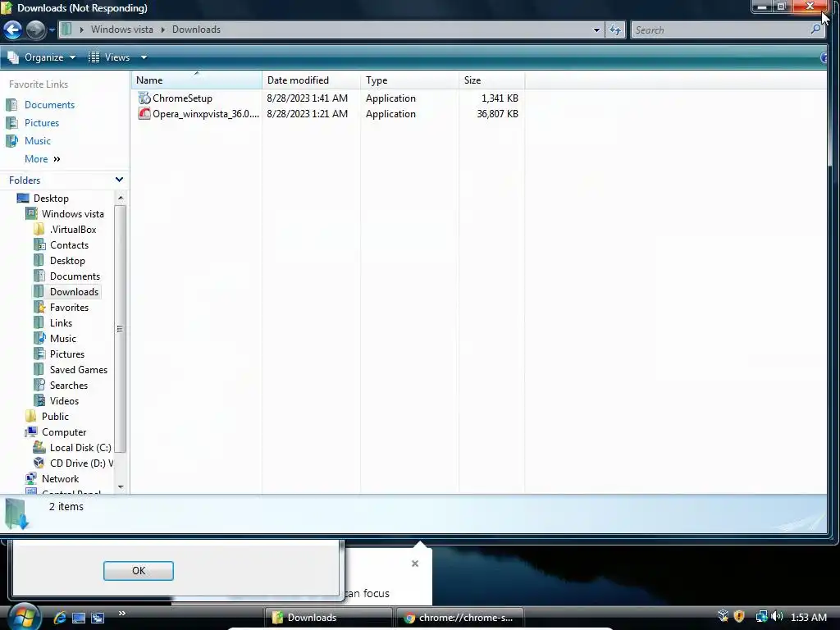
Task: Expand hidden Quick Launch items chevron
Action: coord(121,613)
